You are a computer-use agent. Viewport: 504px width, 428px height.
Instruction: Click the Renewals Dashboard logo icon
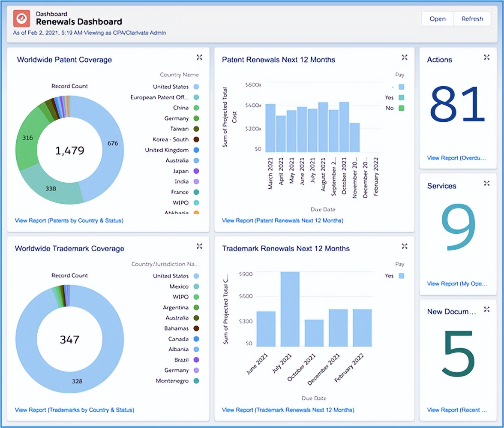tap(21, 19)
